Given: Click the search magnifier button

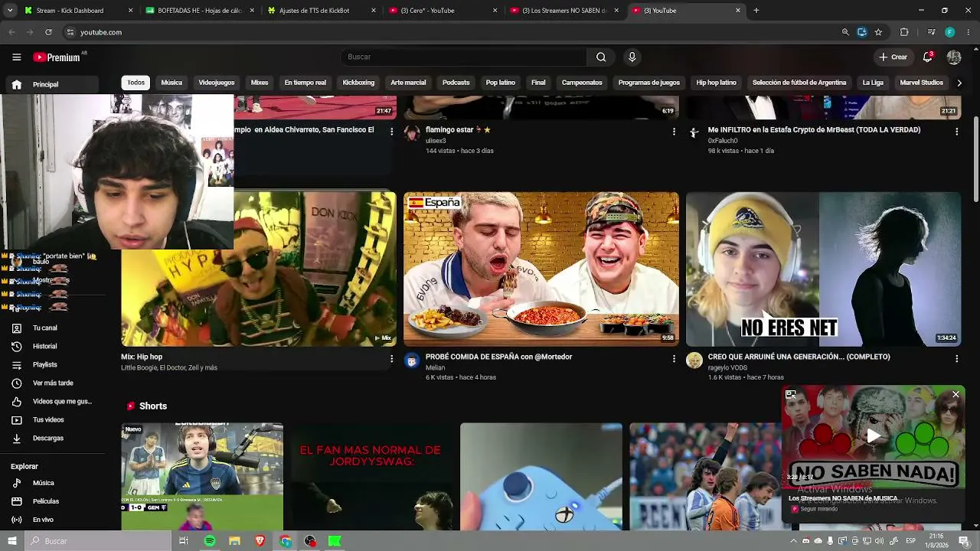Looking at the screenshot, I should pyautogui.click(x=601, y=57).
